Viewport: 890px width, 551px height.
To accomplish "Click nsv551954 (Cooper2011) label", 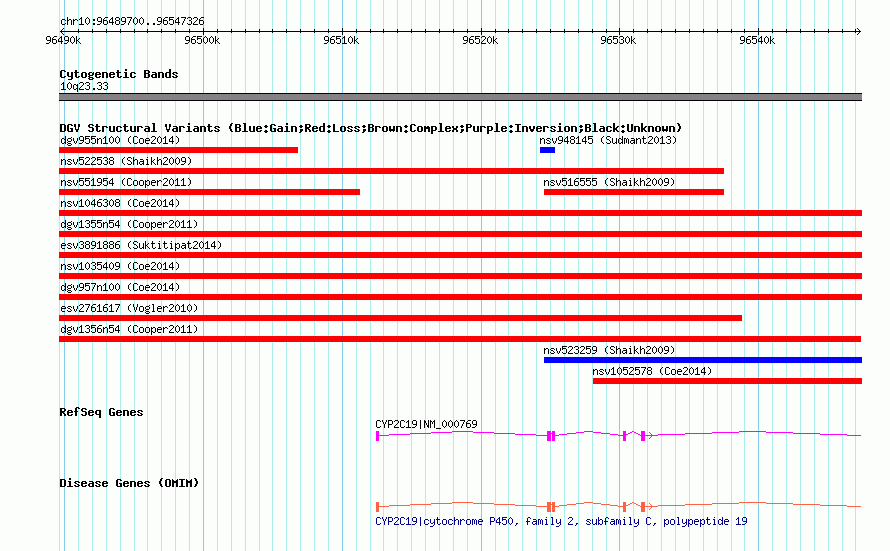I will pos(126,182).
